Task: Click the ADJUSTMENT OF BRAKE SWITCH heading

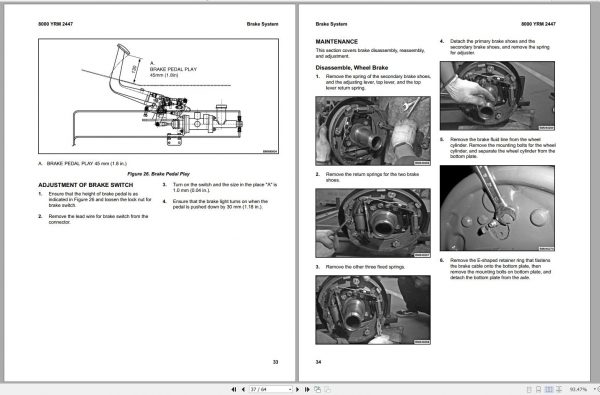Action: coord(86,185)
